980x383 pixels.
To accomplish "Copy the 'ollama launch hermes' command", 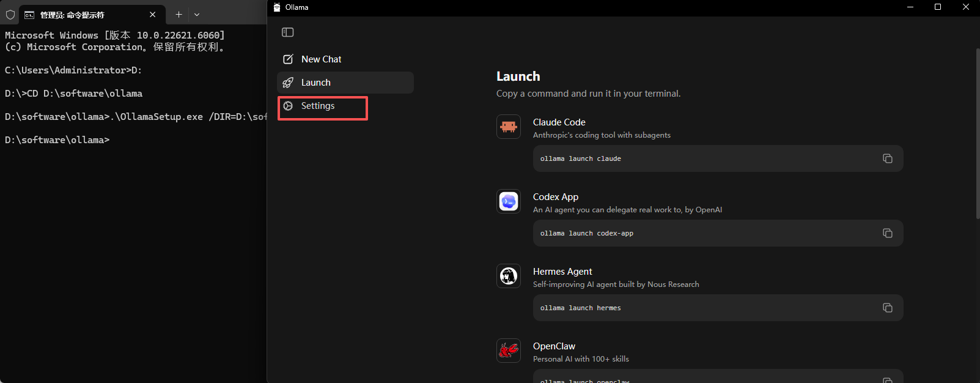I will pos(888,308).
